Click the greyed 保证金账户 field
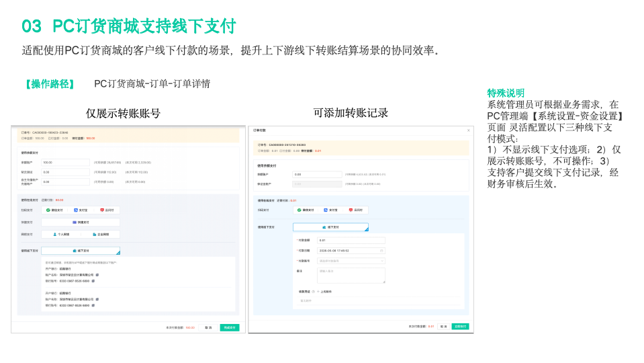Viewport: 644px width, 363px height. [317, 184]
